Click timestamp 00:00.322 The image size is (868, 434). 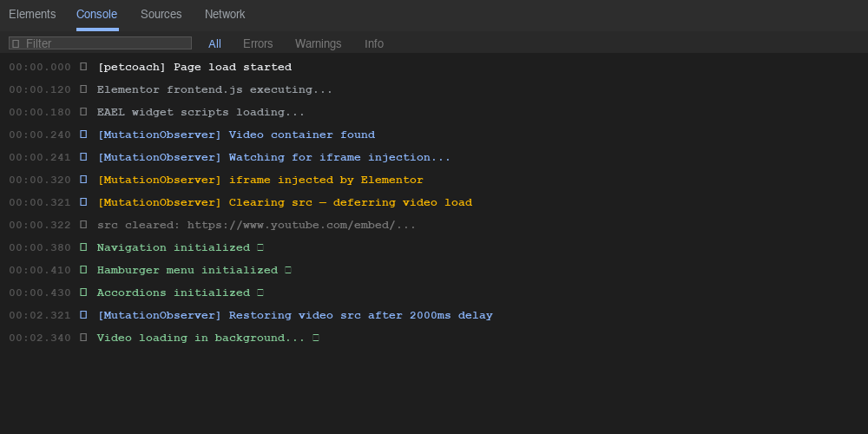[x=40, y=226]
